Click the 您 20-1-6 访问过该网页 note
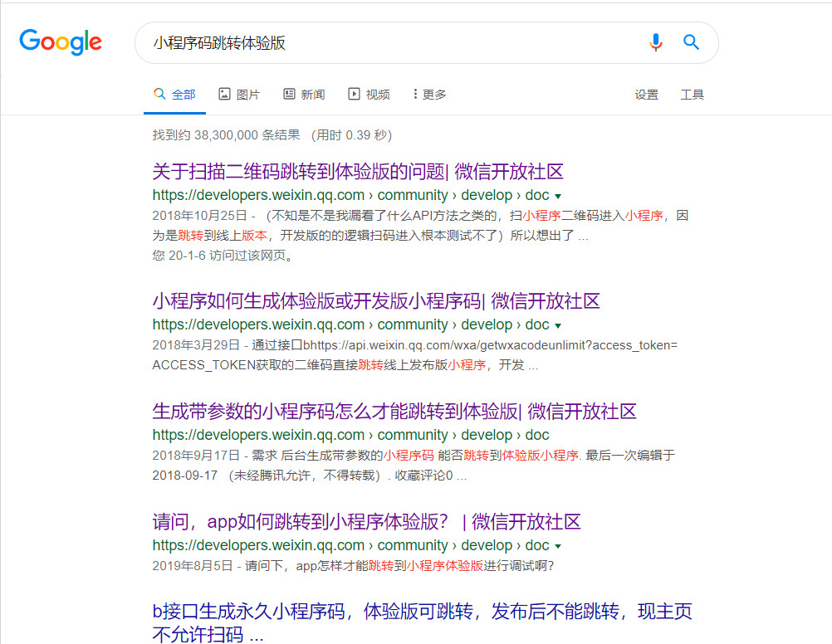832x644 pixels. tap(223, 256)
